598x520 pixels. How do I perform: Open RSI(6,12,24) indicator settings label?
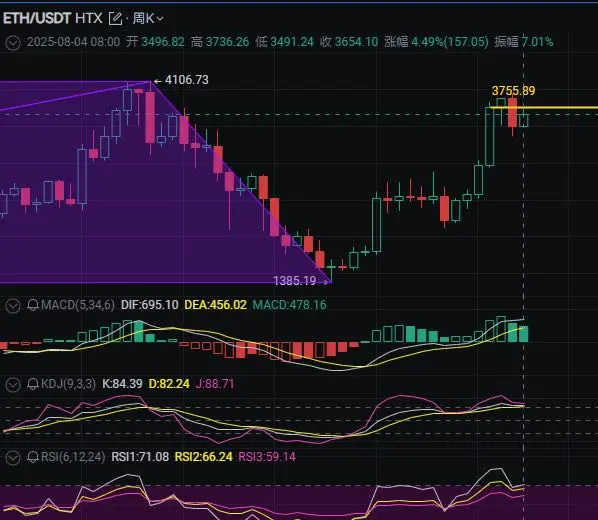tap(73, 457)
